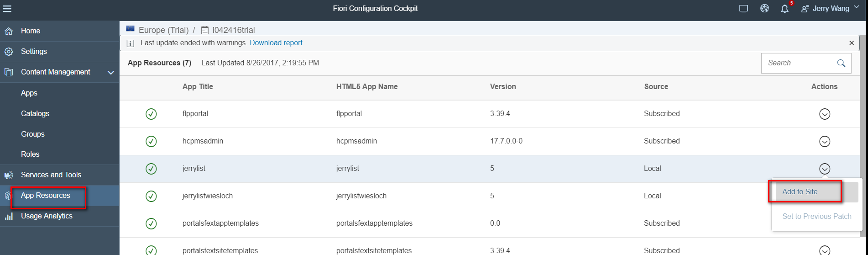Click into the Search input field
Screen dimensions: 868x255
pos(799,63)
